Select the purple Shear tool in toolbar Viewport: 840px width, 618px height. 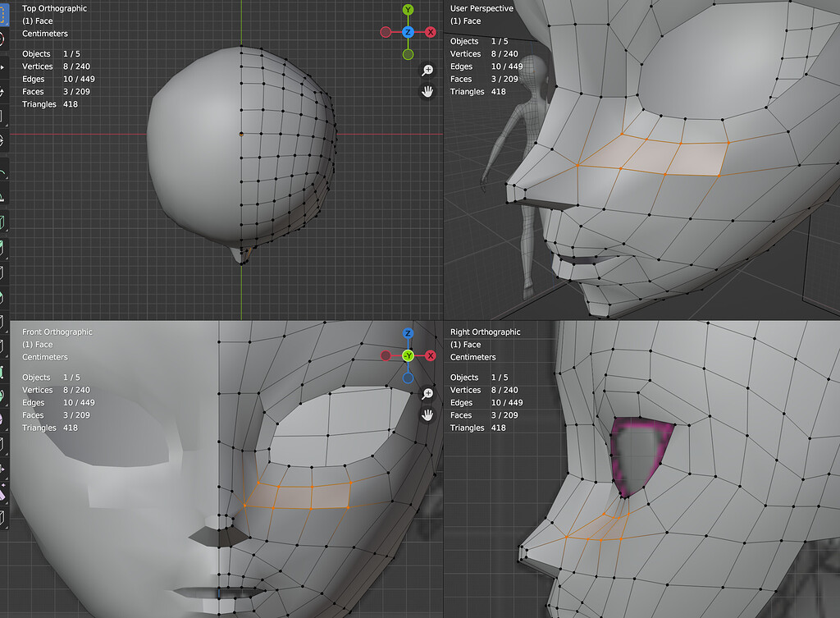pyautogui.click(x=2, y=493)
